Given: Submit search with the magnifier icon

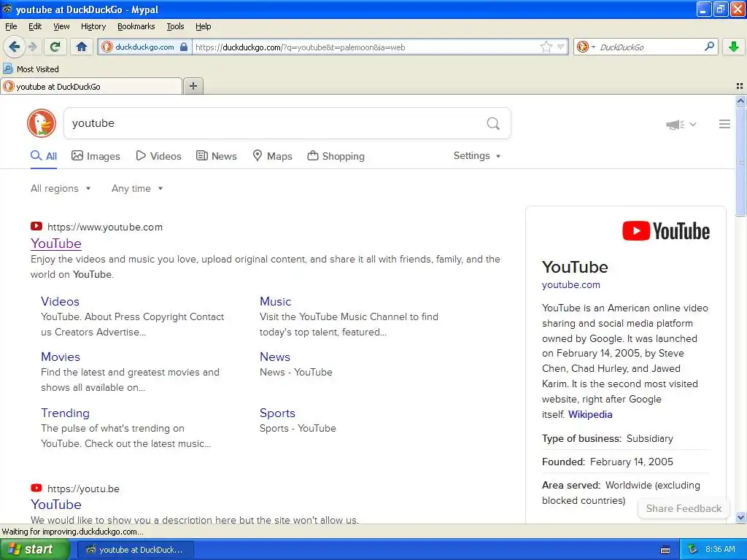Looking at the screenshot, I should pyautogui.click(x=493, y=123).
